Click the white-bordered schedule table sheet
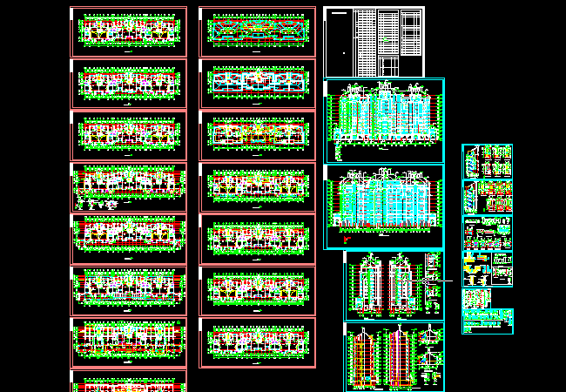566x392 pixels. click(374, 42)
